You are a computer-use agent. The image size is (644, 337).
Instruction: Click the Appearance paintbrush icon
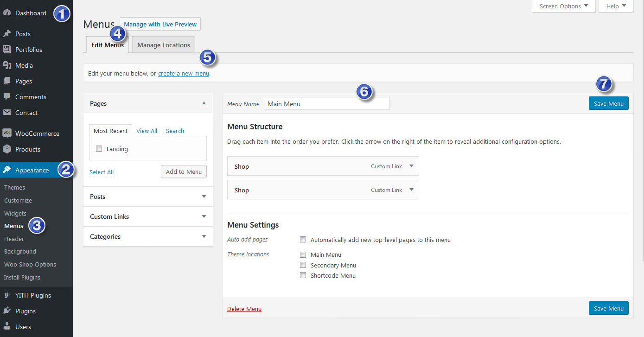(x=7, y=170)
